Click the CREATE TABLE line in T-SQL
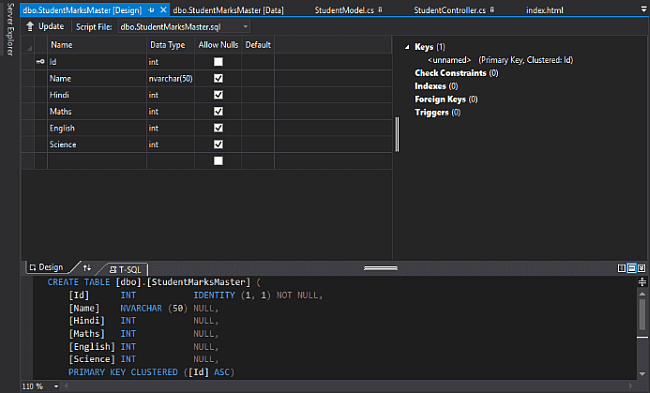The height and width of the screenshot is (393, 650). [154, 282]
